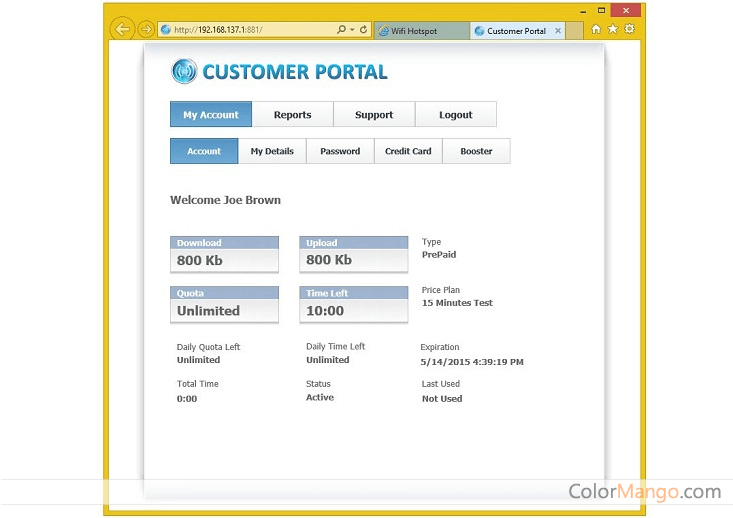Click the browser Forward arrow button
This screenshot has width=733, height=518.
click(146, 30)
